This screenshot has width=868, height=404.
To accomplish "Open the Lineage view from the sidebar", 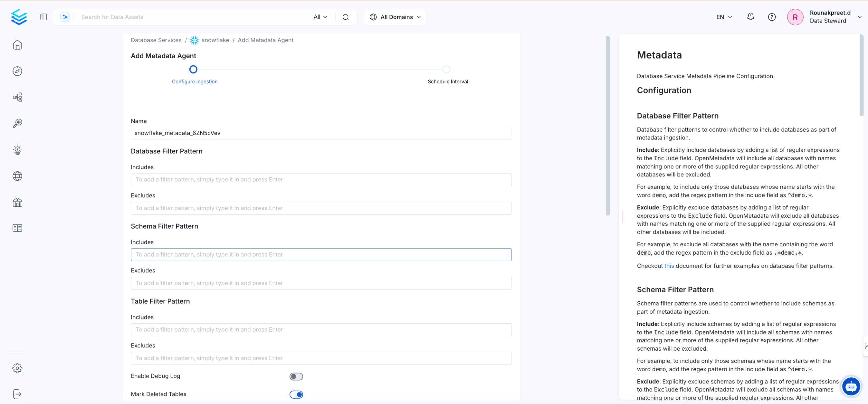I will [17, 97].
